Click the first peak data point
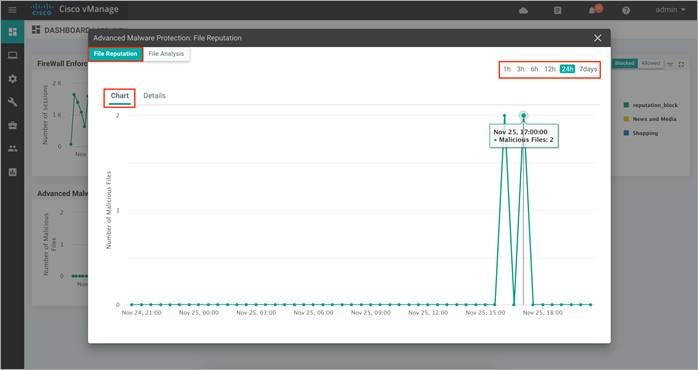The height and width of the screenshot is (370, 698). point(504,116)
